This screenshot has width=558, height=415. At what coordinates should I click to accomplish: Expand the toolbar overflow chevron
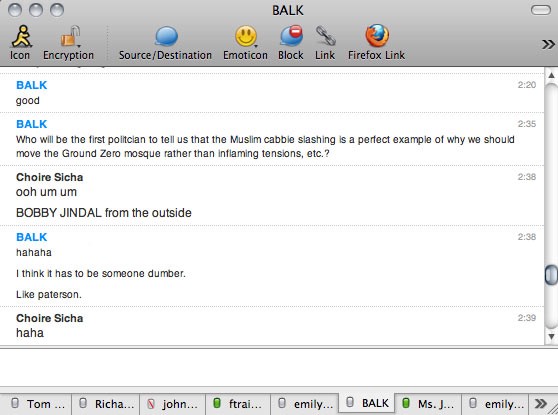pyautogui.click(x=548, y=44)
